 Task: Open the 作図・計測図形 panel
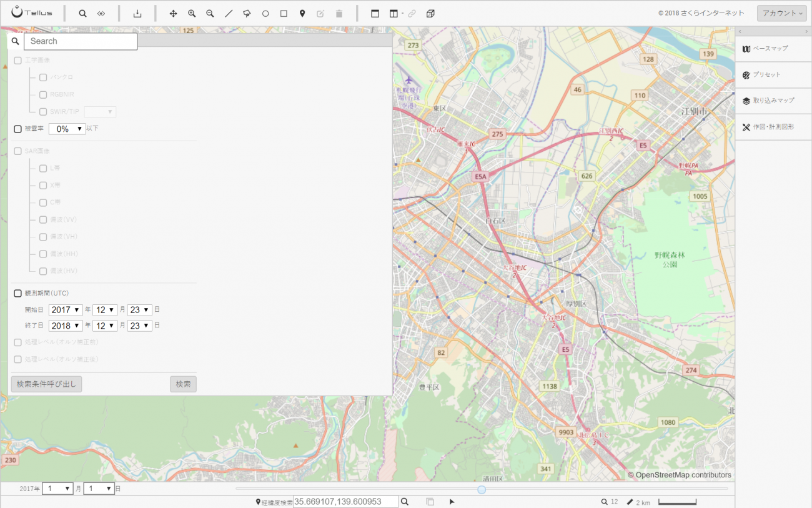point(773,127)
